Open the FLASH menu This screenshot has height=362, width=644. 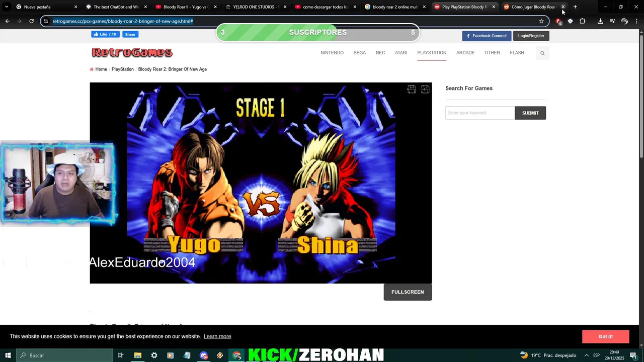(x=517, y=53)
